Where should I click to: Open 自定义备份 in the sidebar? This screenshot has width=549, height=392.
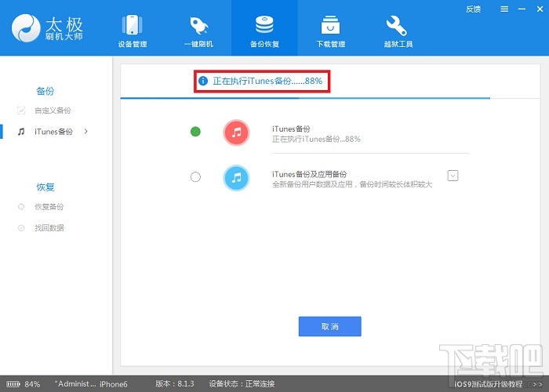(53, 111)
